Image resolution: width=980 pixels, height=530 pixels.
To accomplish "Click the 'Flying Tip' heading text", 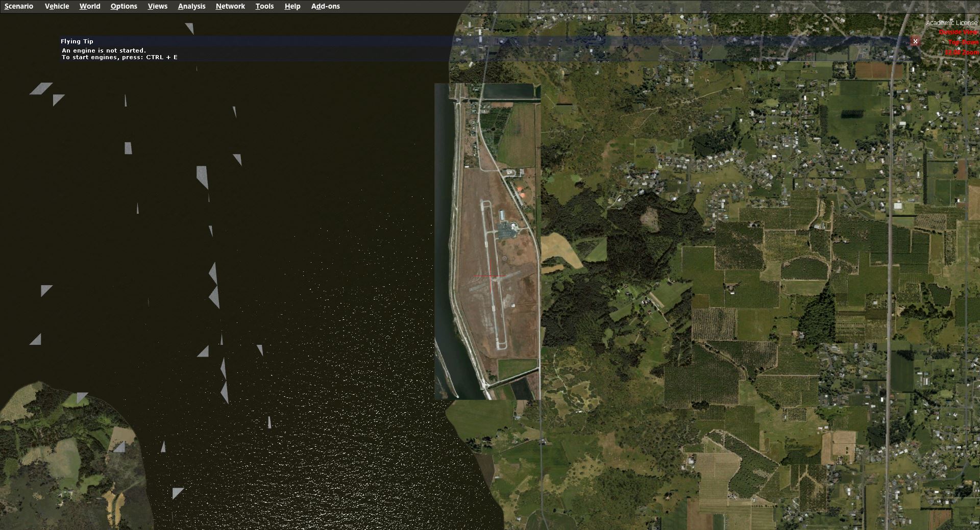I will point(77,41).
